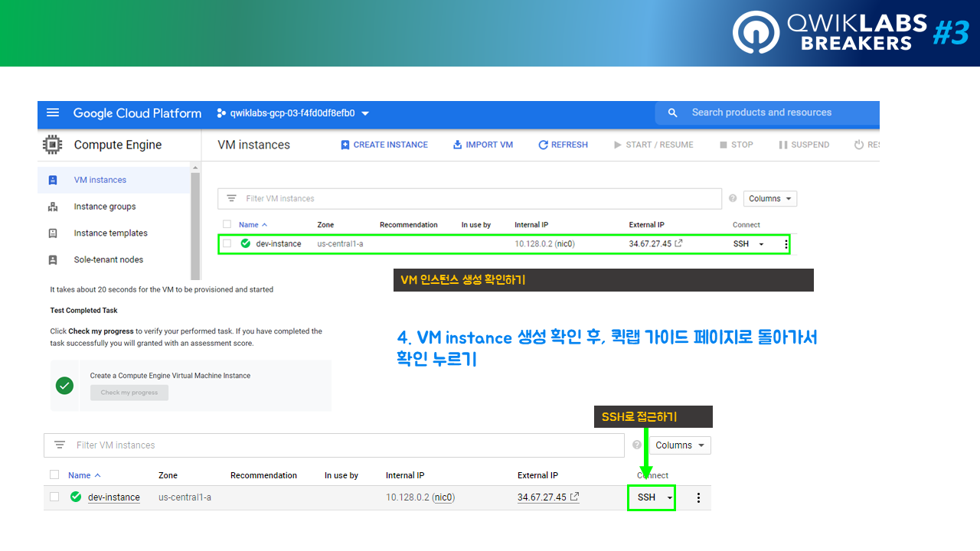Click CREATE INSTANCE button
Viewport: 980px width, 551px height.
coord(384,145)
